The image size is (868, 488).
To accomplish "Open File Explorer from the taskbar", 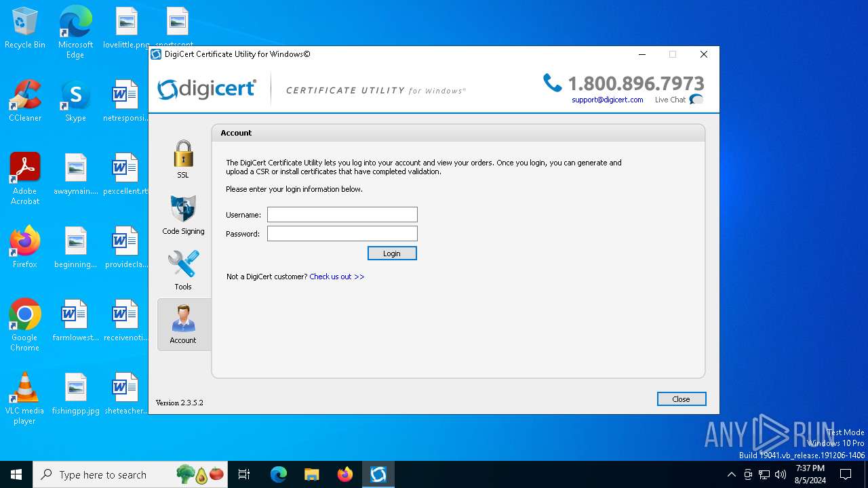I will click(312, 474).
